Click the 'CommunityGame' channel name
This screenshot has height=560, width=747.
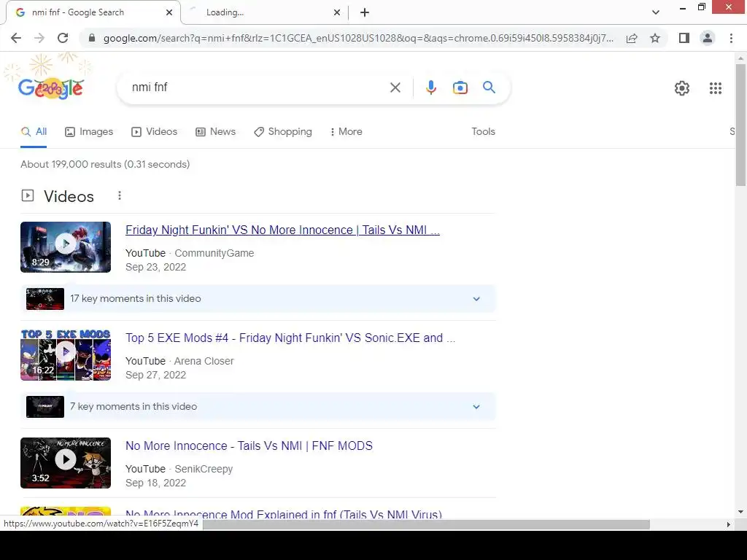point(214,253)
